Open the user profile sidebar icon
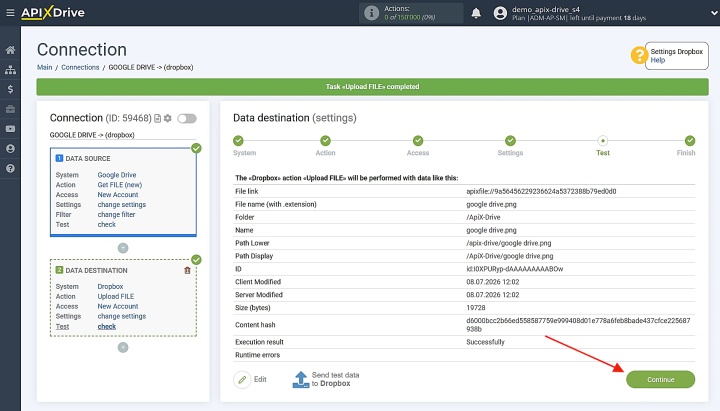 click(10, 149)
